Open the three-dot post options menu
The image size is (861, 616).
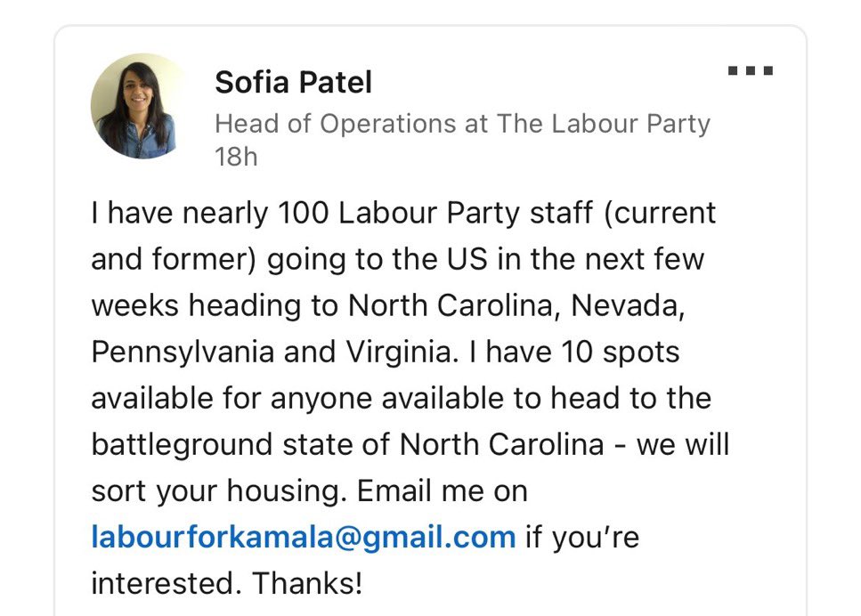coord(750,71)
